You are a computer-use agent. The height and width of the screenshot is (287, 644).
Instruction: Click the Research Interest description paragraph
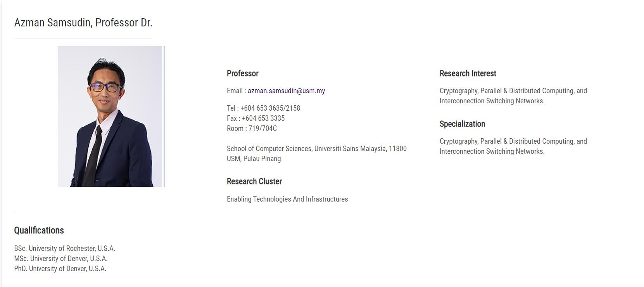pos(513,96)
